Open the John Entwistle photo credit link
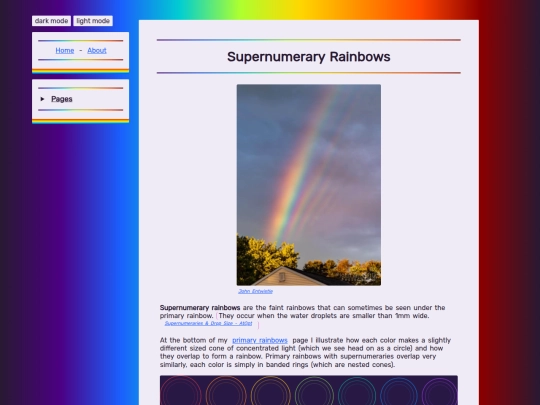 click(255, 291)
